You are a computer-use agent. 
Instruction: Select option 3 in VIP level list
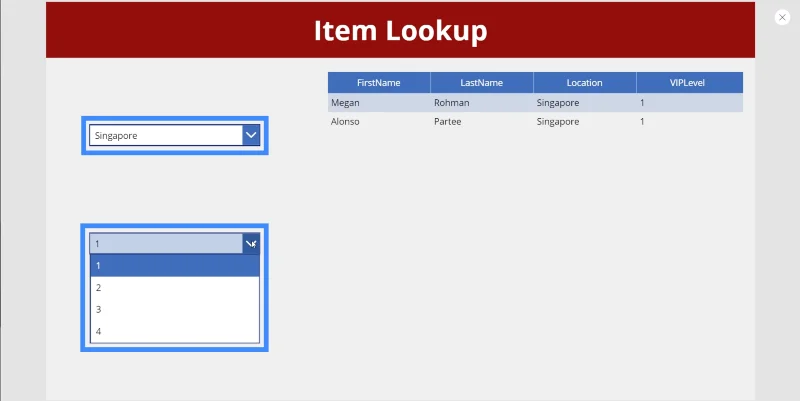(174, 310)
